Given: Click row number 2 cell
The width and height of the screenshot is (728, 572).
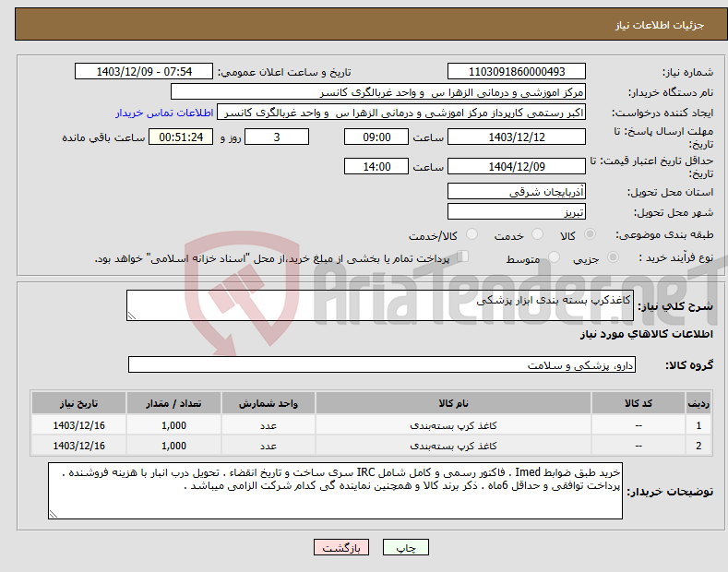Looking at the screenshot, I should 698,446.
